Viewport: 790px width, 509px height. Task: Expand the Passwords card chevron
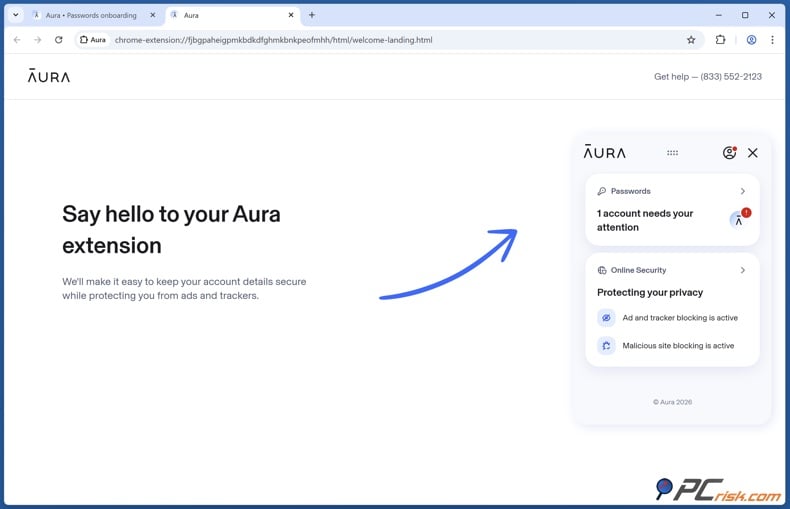(743, 191)
